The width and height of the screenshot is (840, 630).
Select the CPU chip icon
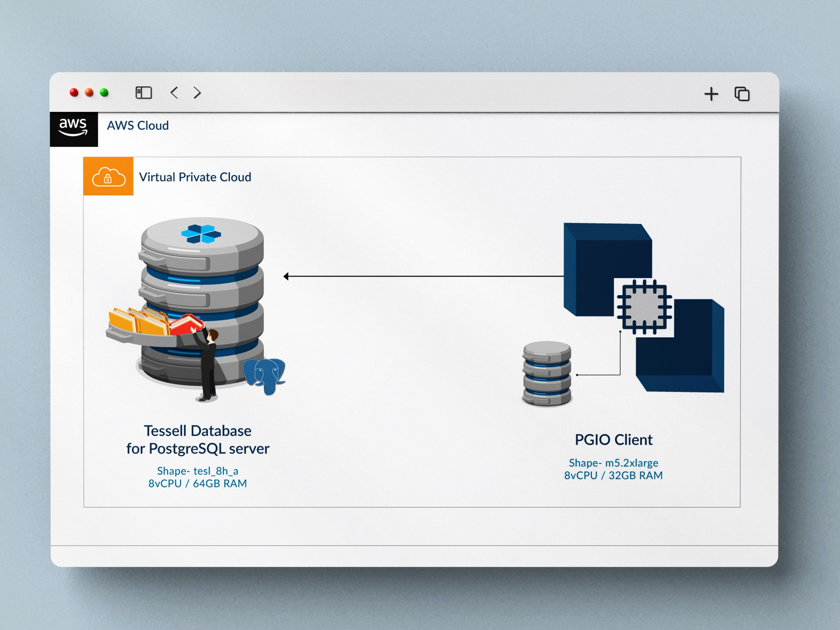click(x=644, y=307)
